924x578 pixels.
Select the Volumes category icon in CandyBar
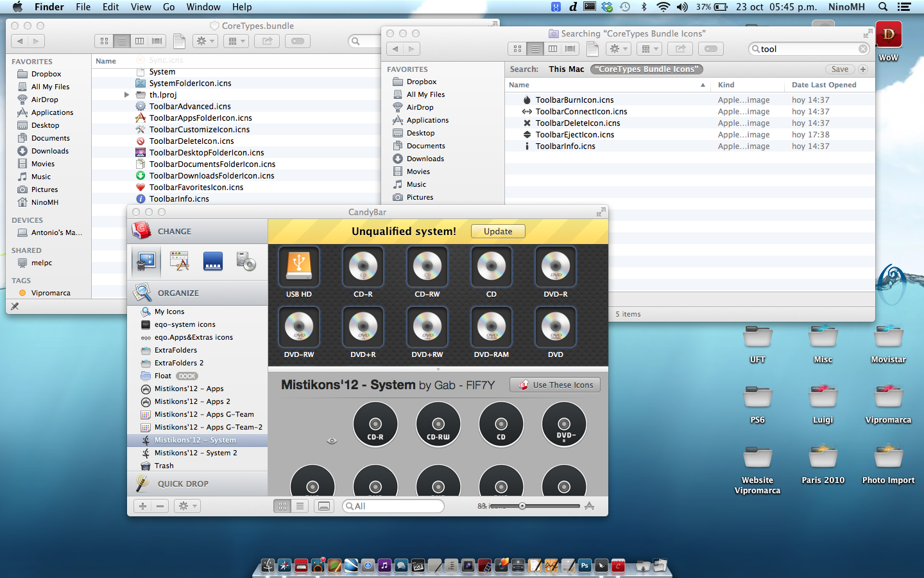pos(246,261)
